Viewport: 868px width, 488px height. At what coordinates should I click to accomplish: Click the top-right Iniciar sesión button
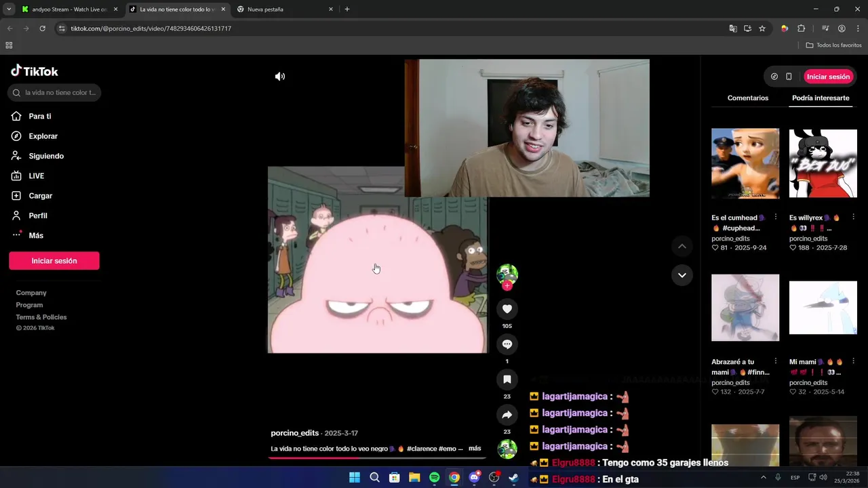click(x=828, y=77)
